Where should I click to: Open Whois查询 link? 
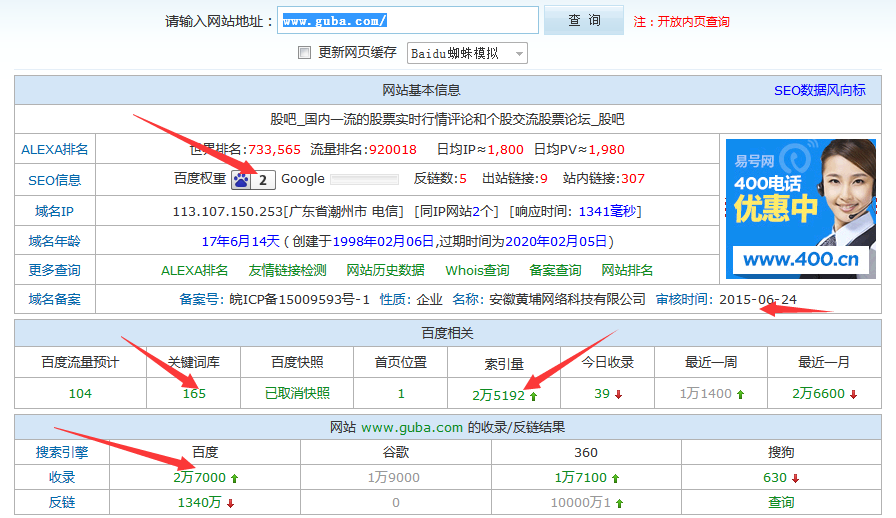point(477,270)
